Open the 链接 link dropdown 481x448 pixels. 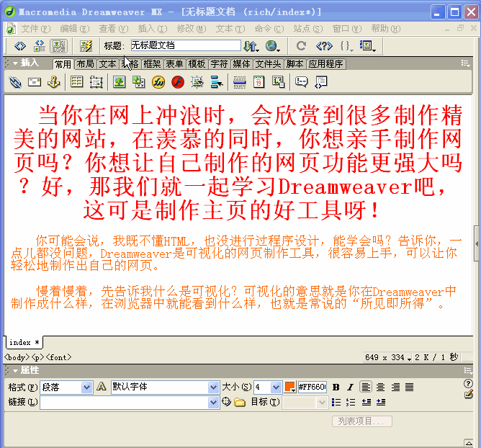click(x=213, y=403)
